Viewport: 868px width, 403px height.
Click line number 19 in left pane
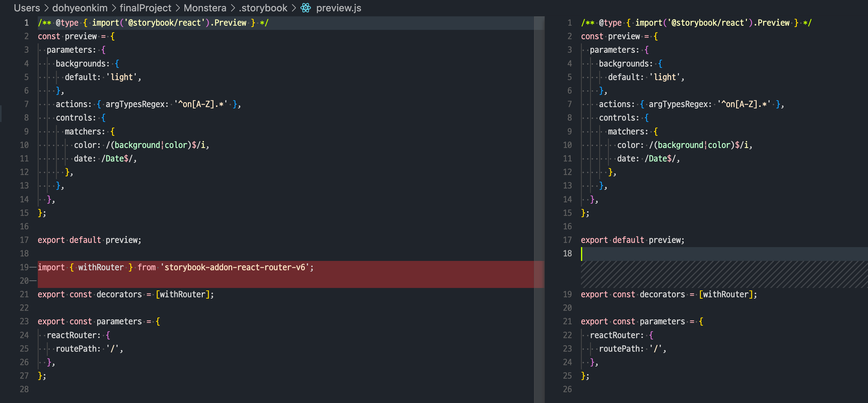tap(24, 267)
